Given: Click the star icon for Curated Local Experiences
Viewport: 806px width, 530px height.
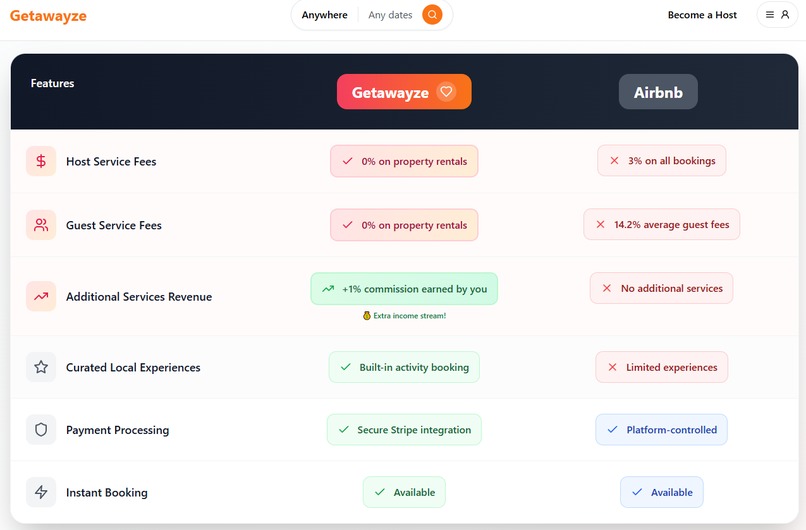Looking at the screenshot, I should pos(41,367).
